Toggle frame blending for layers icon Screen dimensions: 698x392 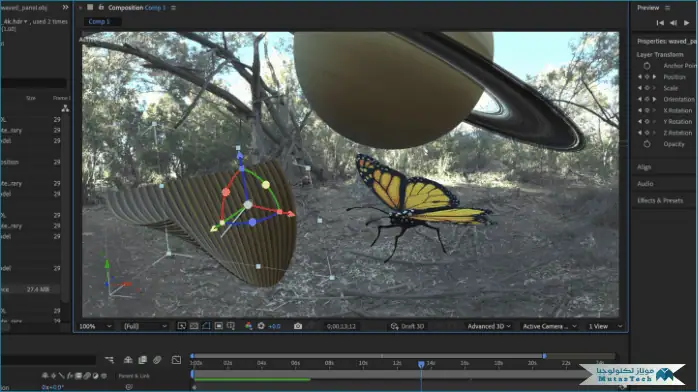pos(142,360)
